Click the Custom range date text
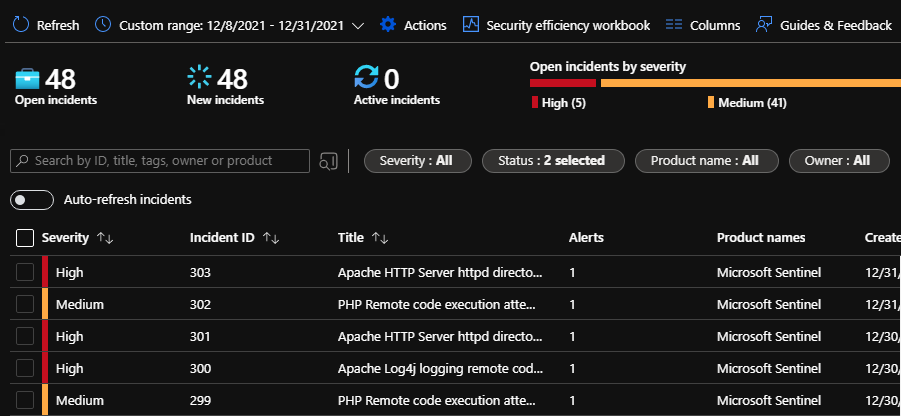The image size is (901, 416). (232, 25)
